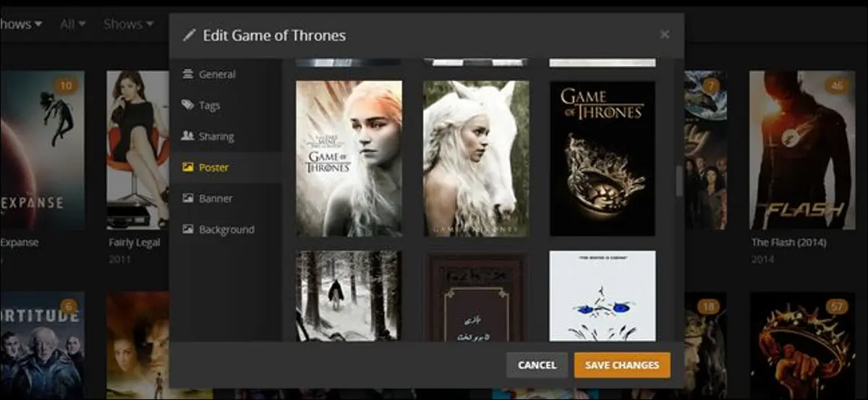Open The Expanse show poster in library
This screenshot has height=400, width=868.
42,150
